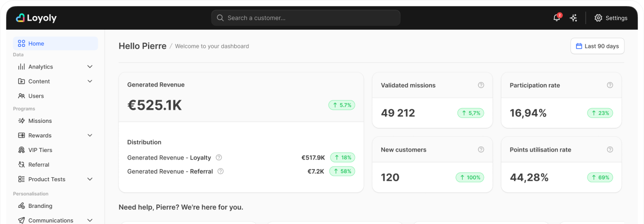
Task: Click the New customers help icon
Action: click(x=481, y=150)
